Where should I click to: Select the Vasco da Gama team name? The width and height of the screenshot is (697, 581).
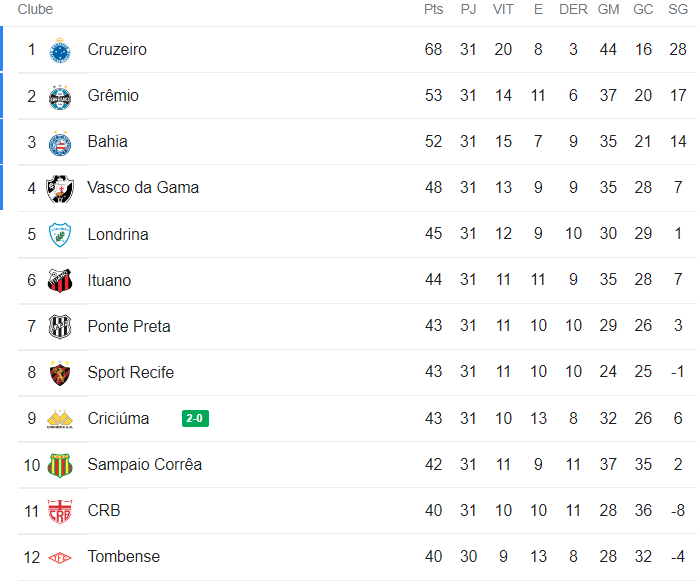point(143,188)
